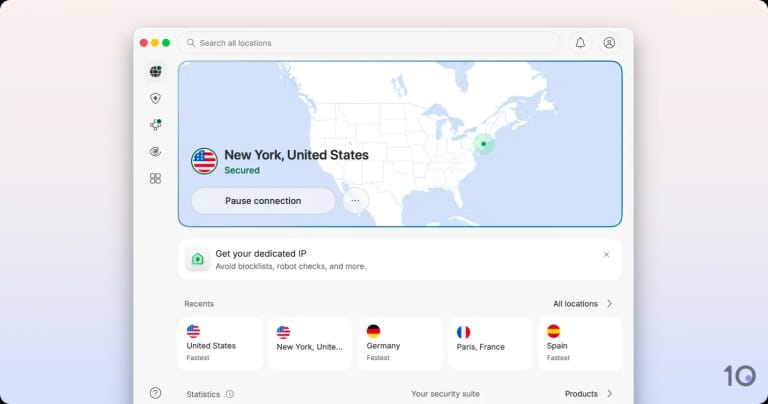Connect to Paris, France recent card
Image resolution: width=768 pixels, height=404 pixels.
(490, 344)
